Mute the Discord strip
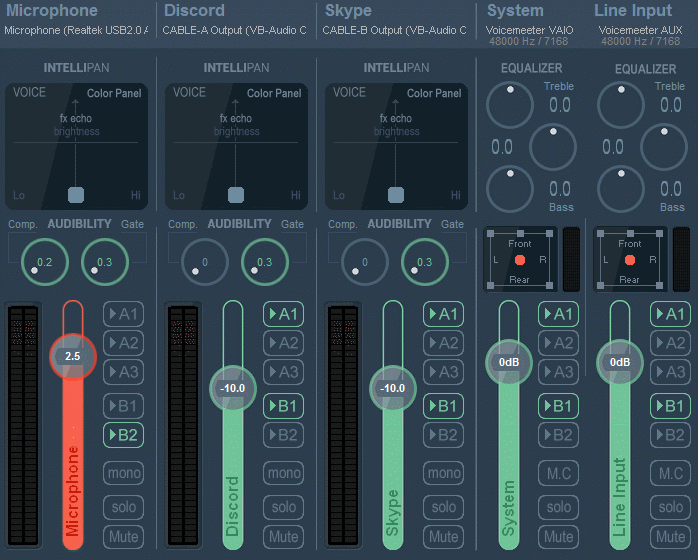 click(x=284, y=537)
